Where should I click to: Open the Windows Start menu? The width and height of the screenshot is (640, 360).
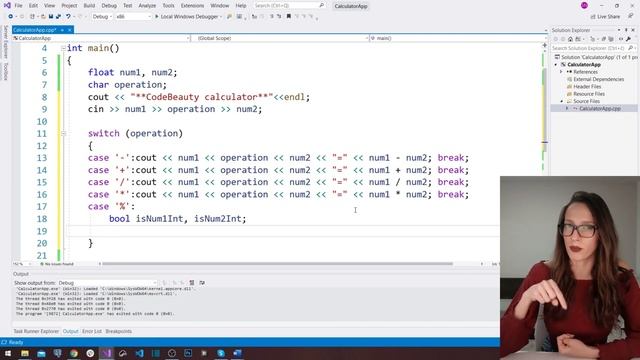tap(8, 353)
